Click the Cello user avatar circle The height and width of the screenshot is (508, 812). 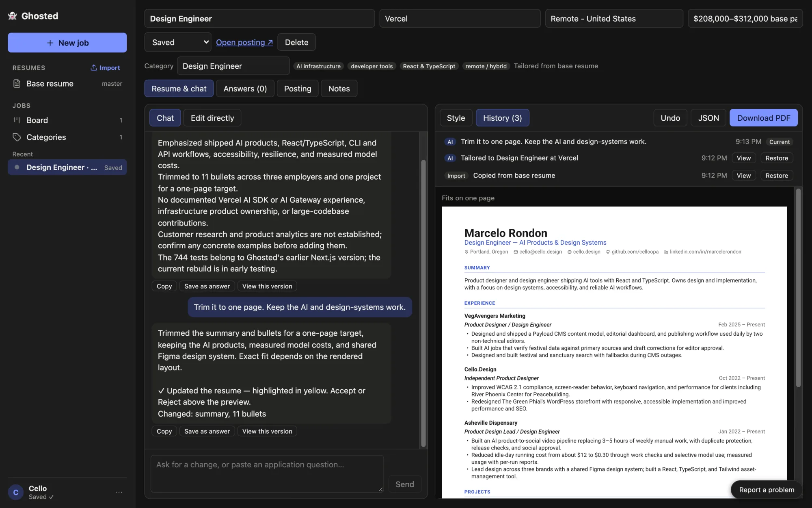coord(16,492)
